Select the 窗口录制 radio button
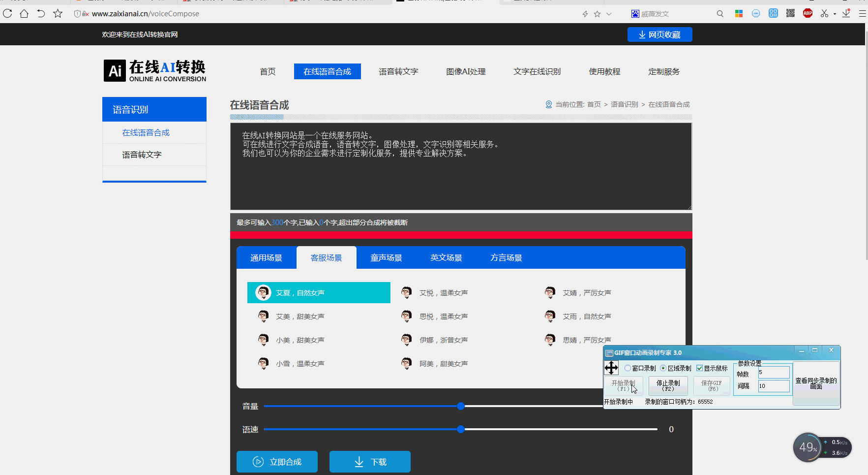Screen dimensions: 868x475 [628, 368]
